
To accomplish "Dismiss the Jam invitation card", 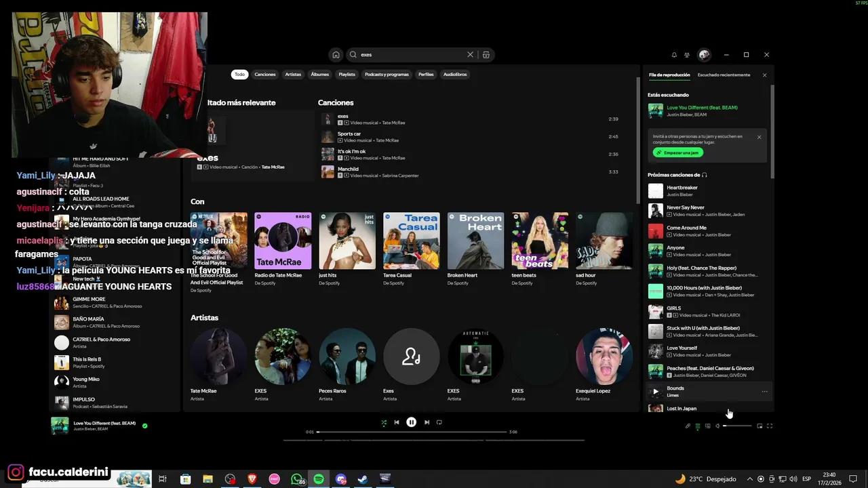I will pyautogui.click(x=759, y=137).
